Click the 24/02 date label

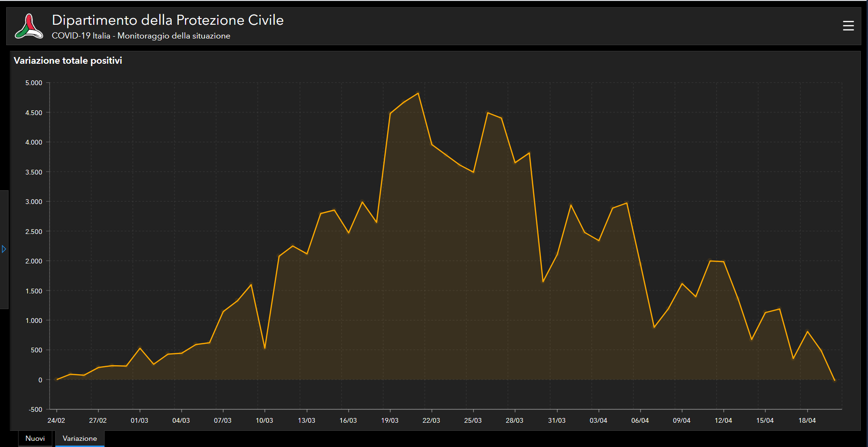[56, 420]
